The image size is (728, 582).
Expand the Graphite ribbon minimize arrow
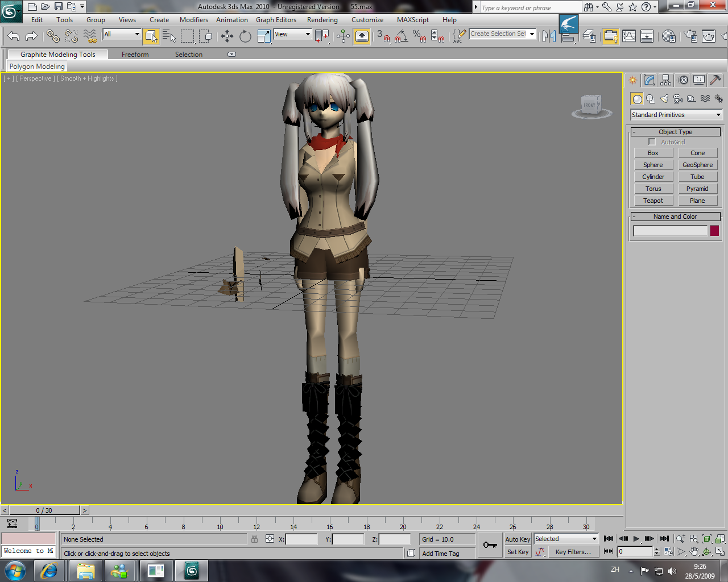point(231,55)
